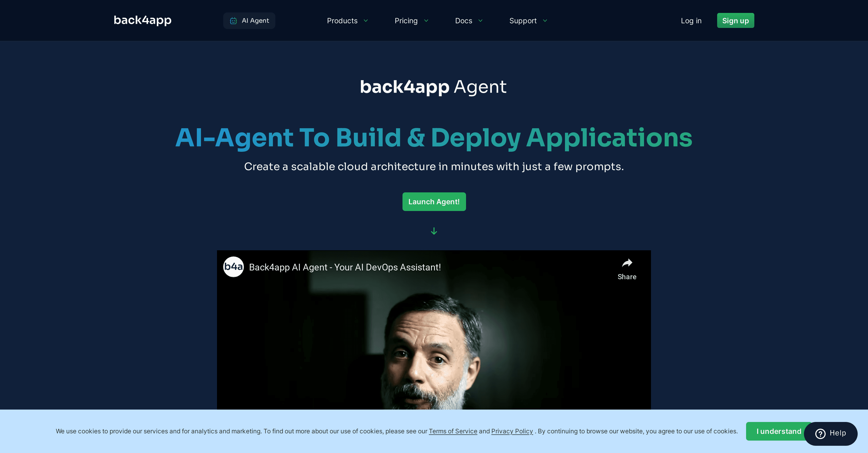Click Log in at the top right

pos(691,21)
